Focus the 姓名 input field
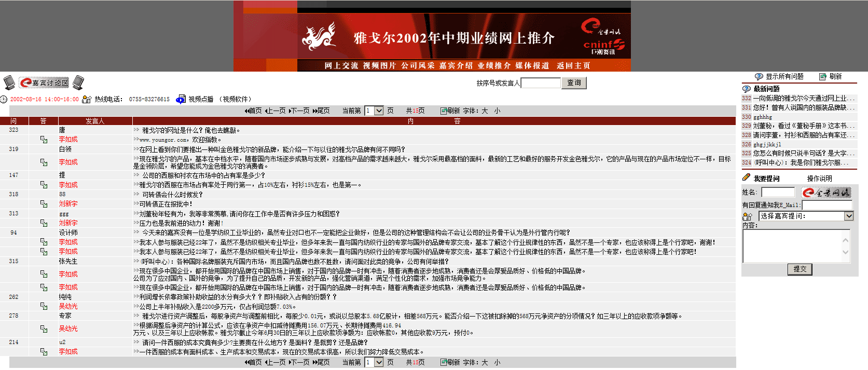Image resolution: width=868 pixels, height=370 pixels. tap(778, 193)
